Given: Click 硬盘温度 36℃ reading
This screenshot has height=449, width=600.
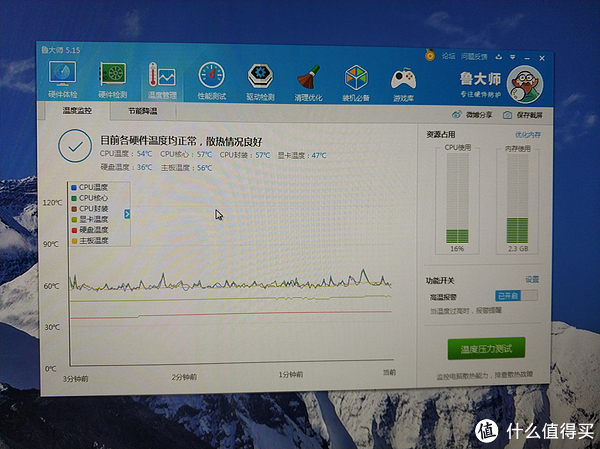Looking at the screenshot, I should tap(126, 167).
